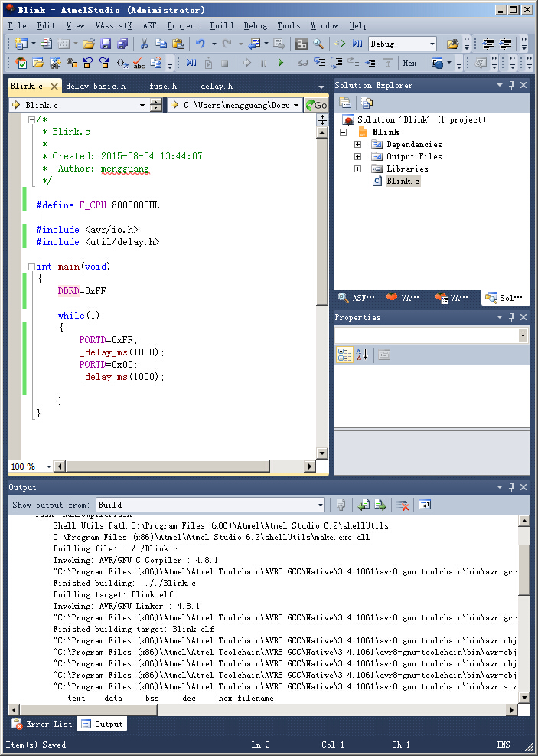Click the Decrease Indent toolbar icon

pos(488,44)
